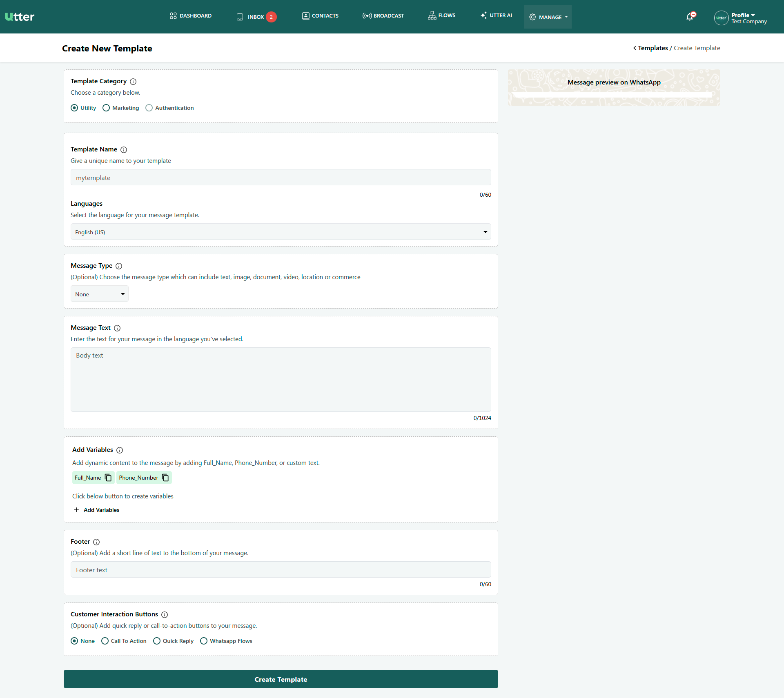The image size is (784, 698).
Task: Click the Message Text info icon
Action: tap(117, 328)
